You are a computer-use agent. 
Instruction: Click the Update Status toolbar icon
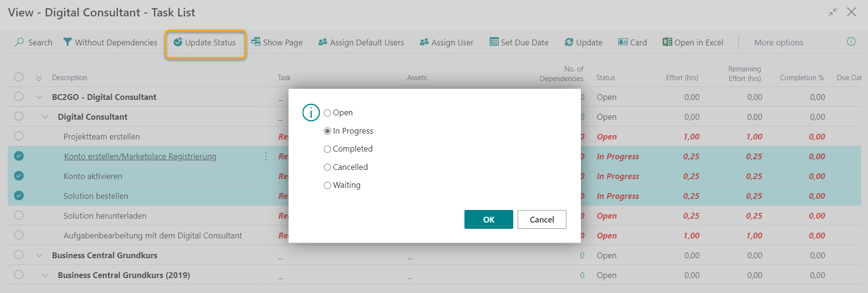pyautogui.click(x=178, y=42)
